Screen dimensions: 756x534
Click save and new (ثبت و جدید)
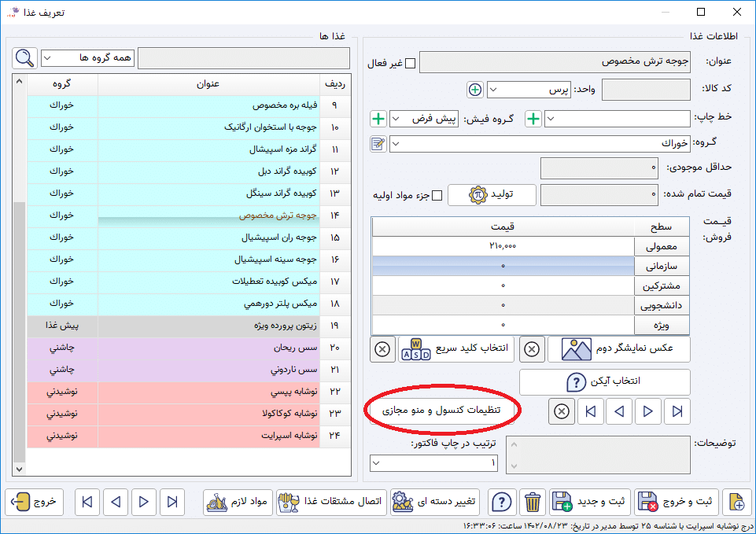[x=590, y=503]
